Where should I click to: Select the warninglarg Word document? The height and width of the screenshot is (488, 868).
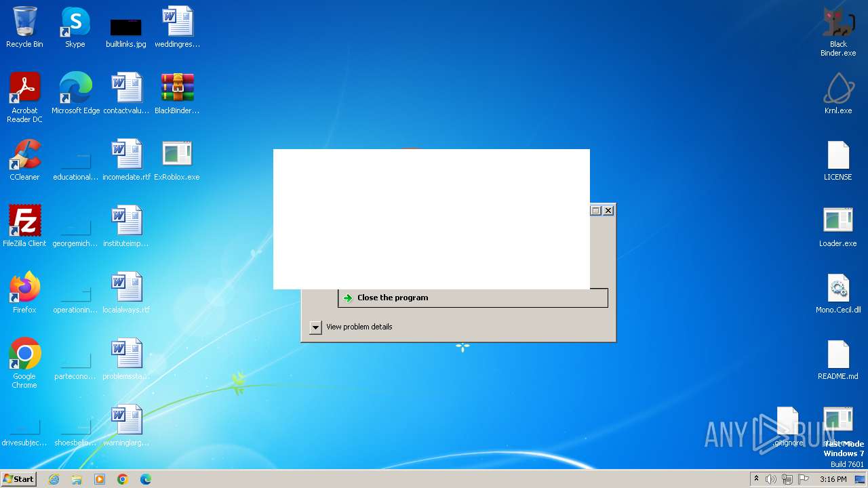click(126, 426)
